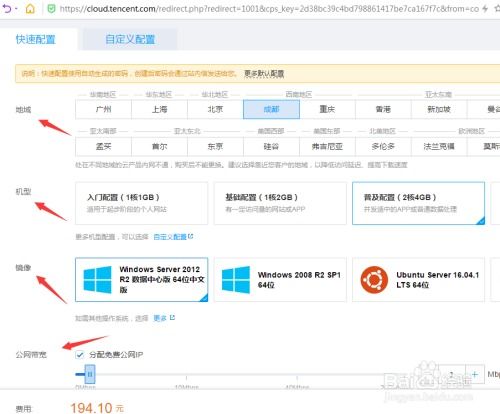
Task: Select the Windows Server 2012 R2 logo image
Action: tap(98, 280)
